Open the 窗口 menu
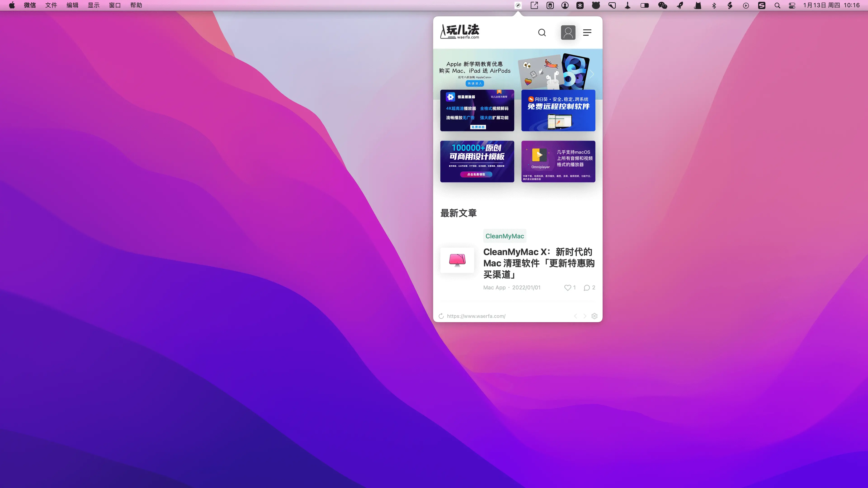The image size is (868, 488). 115,5
